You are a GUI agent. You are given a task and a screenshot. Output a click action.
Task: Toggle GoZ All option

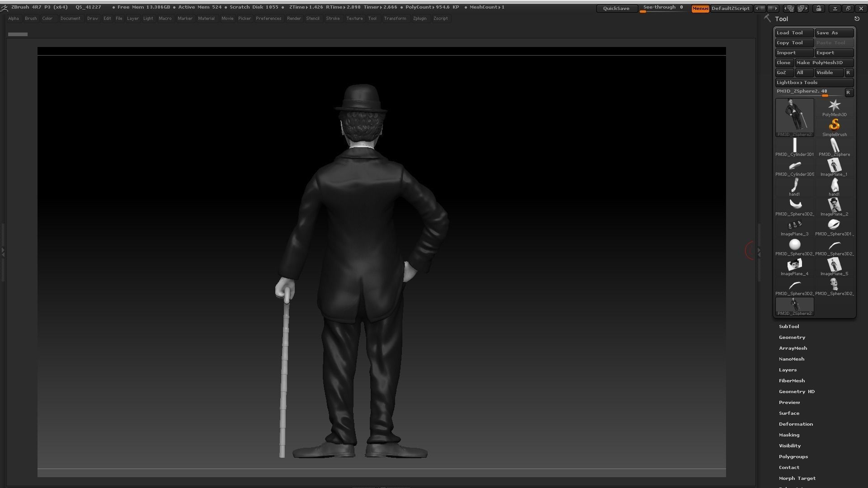click(x=804, y=73)
